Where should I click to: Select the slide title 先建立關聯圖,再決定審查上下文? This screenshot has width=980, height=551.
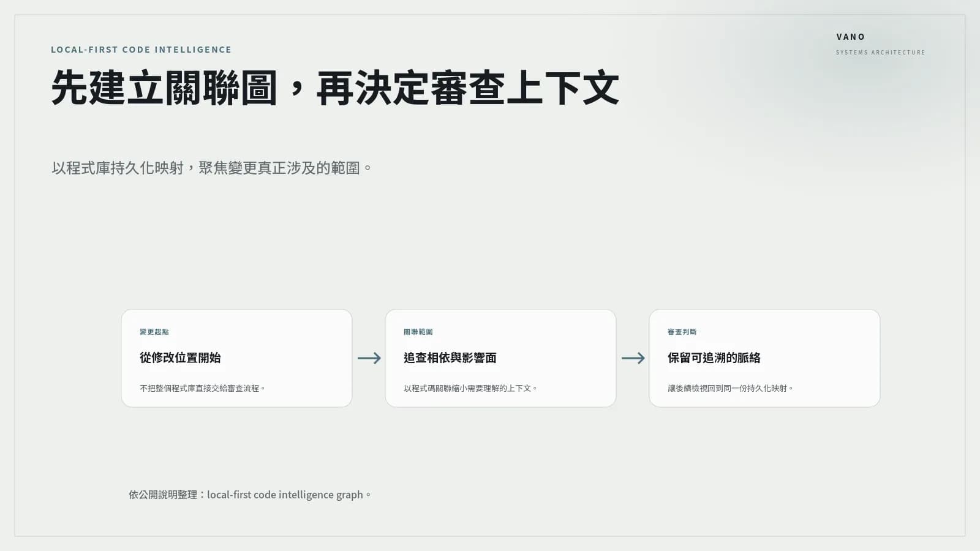[x=335, y=88]
